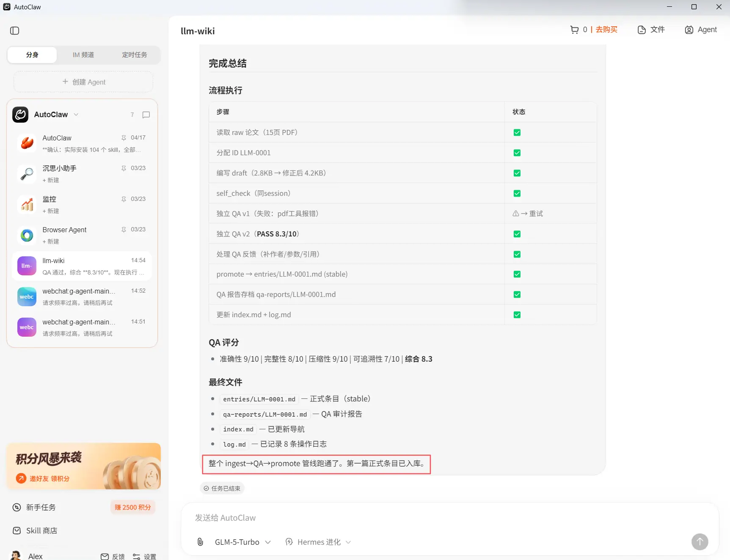The width and height of the screenshot is (730, 560).
Task: Send message with the up-arrow button
Action: [x=700, y=542]
